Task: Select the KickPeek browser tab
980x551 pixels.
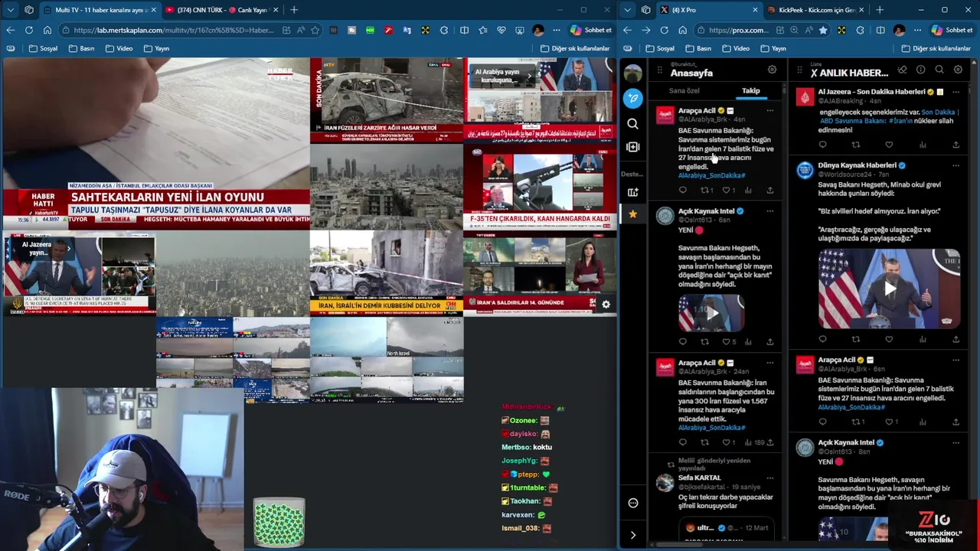Action: (818, 10)
